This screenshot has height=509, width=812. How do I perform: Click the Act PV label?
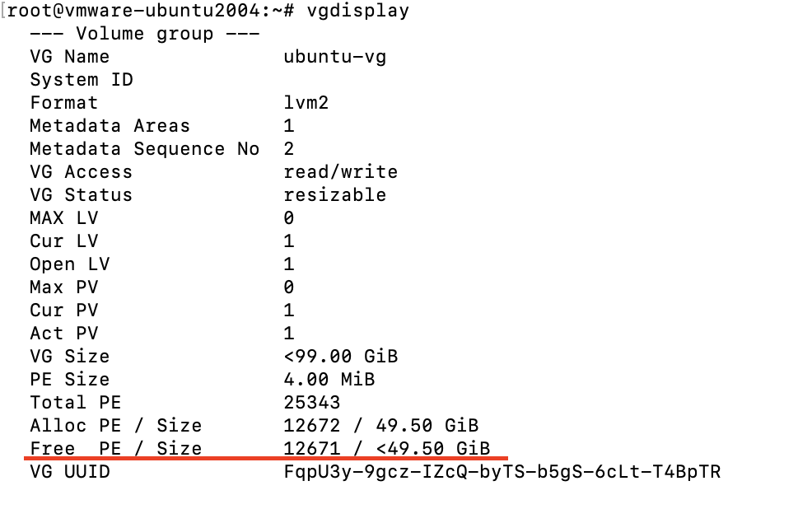coord(64,334)
